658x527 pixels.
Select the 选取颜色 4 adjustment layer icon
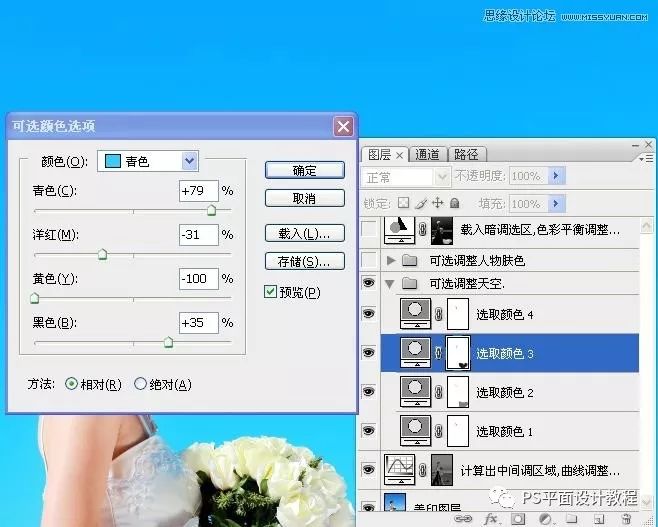click(x=415, y=314)
